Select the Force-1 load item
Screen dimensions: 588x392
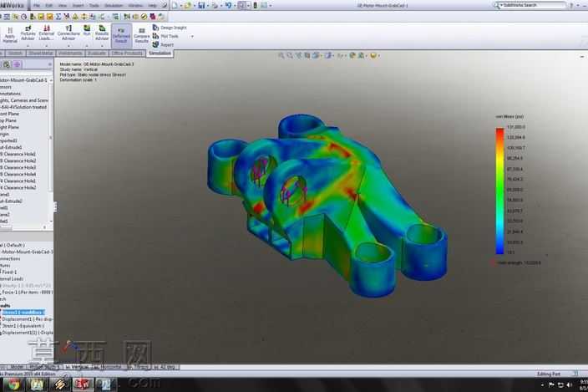(x=27, y=292)
